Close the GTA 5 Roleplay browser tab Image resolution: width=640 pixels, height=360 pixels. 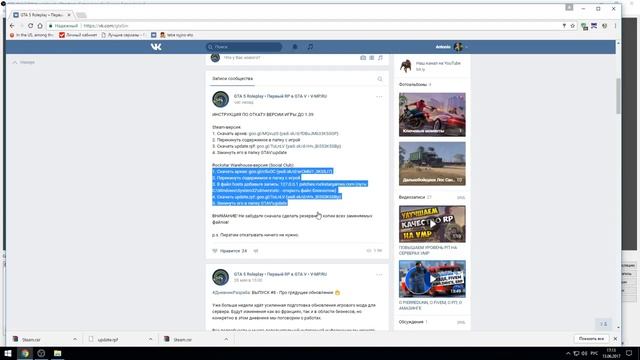click(x=69, y=15)
